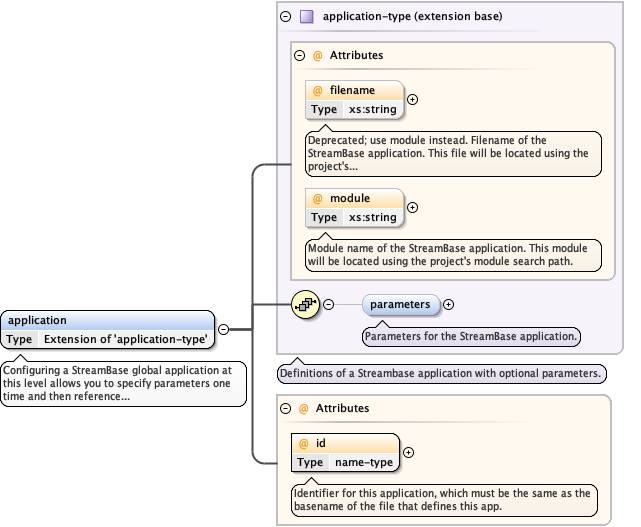This screenshot has height=527, width=641.
Task: Click the name-type type link
Action: [362, 462]
